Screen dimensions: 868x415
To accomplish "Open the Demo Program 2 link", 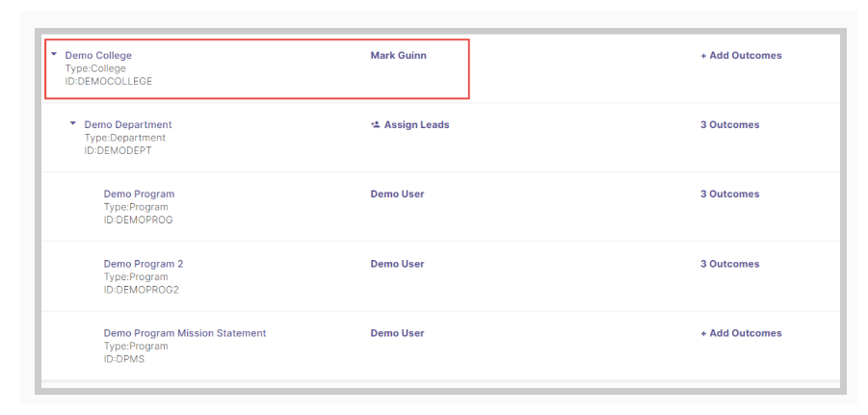I will point(144,264).
